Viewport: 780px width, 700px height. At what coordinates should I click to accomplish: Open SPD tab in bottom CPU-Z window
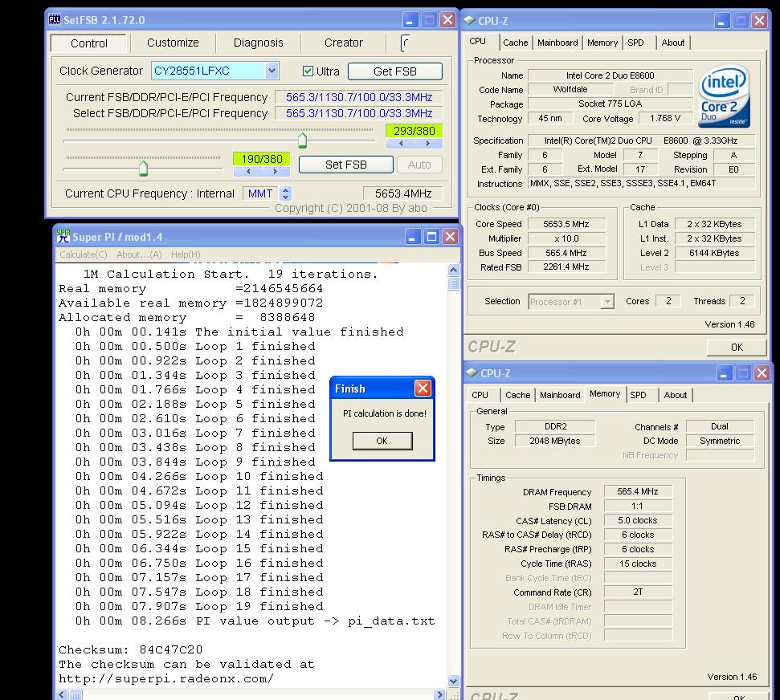639,395
